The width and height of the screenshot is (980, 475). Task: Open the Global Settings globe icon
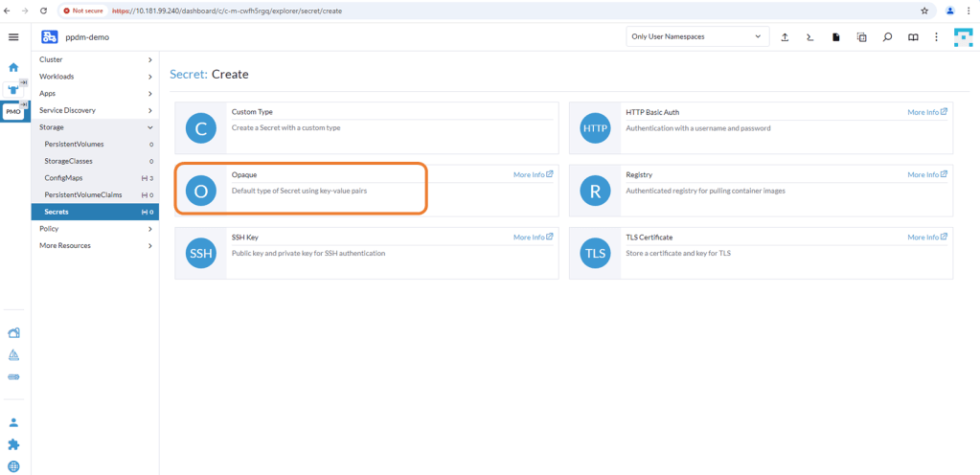(x=13, y=467)
